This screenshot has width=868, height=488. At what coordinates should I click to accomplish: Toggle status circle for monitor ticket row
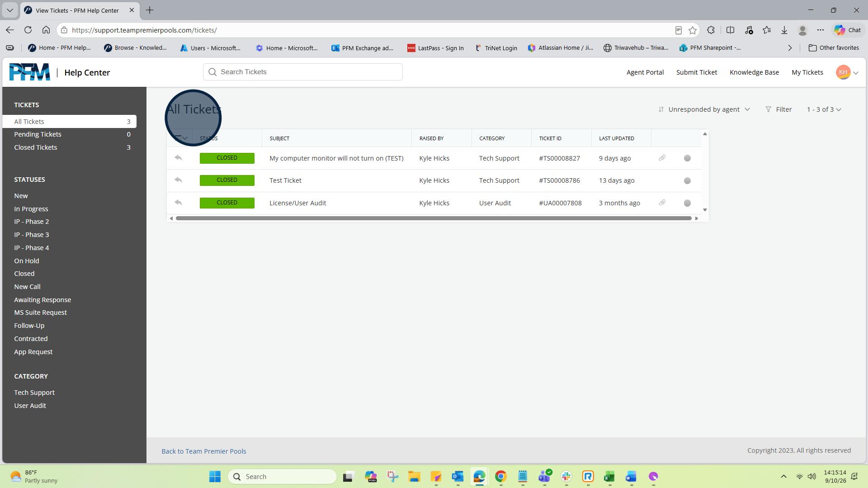[x=687, y=158]
